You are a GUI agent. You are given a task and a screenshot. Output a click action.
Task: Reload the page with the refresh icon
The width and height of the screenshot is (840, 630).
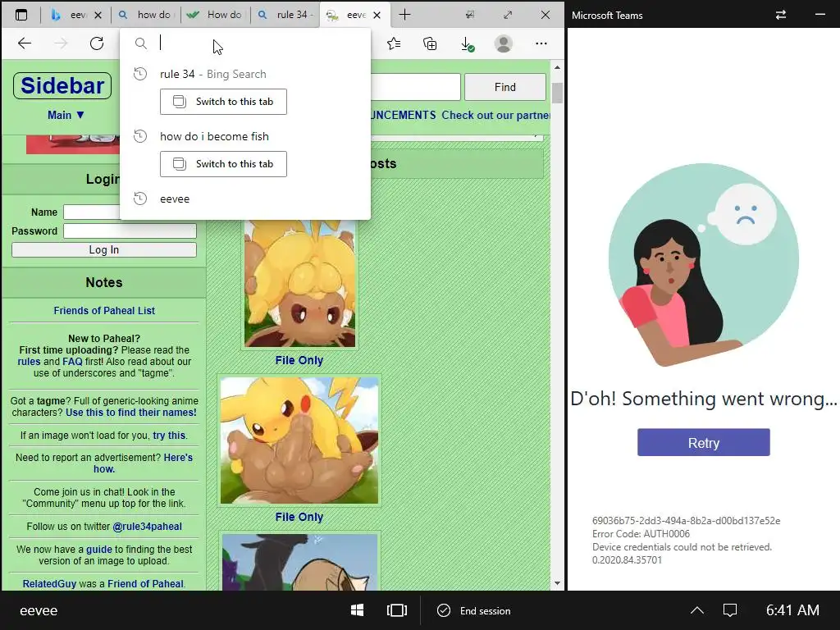pos(97,43)
